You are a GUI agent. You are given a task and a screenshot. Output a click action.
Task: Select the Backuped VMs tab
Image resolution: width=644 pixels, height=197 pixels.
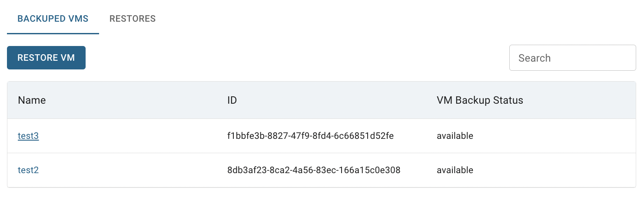tap(53, 19)
